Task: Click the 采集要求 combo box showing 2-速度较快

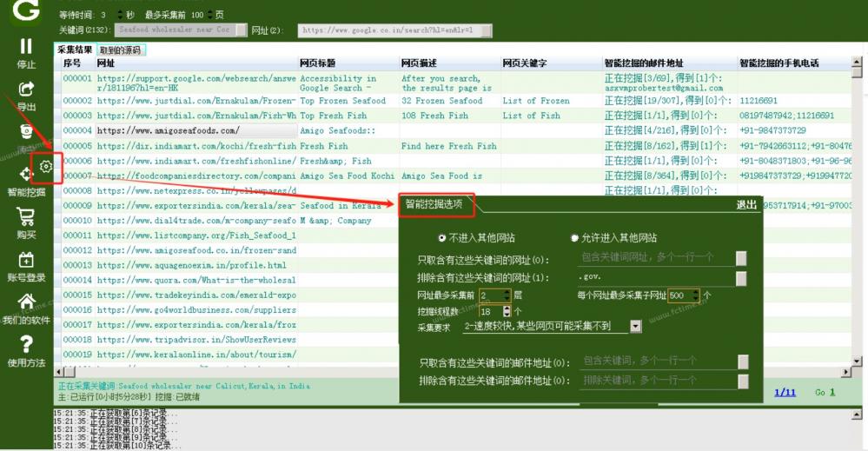Action: pos(552,327)
